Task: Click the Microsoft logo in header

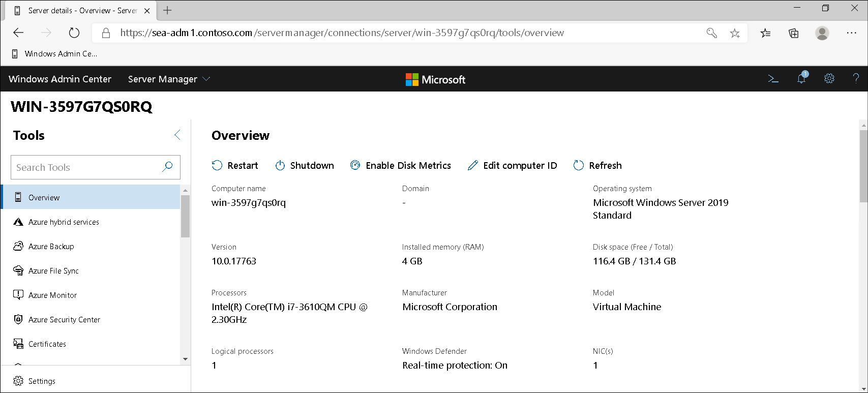Action: tap(435, 79)
